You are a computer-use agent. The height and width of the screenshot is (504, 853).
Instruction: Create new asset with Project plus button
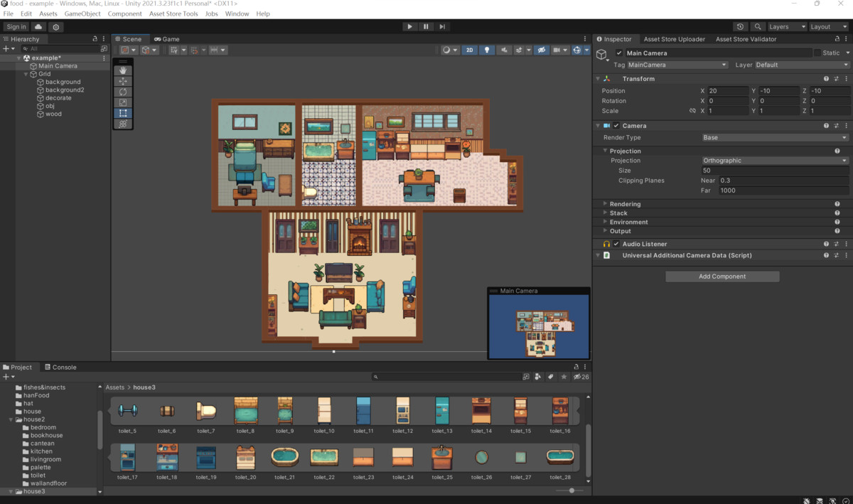tap(7, 377)
